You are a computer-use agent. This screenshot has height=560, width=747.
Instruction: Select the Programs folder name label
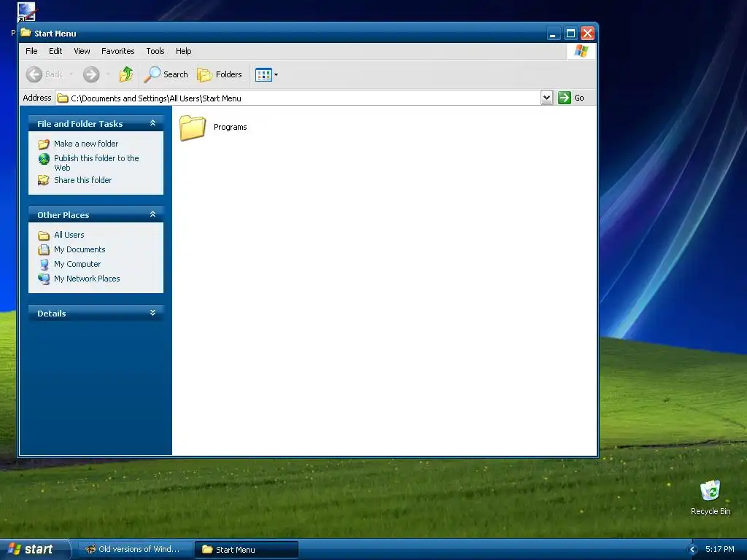coord(230,127)
